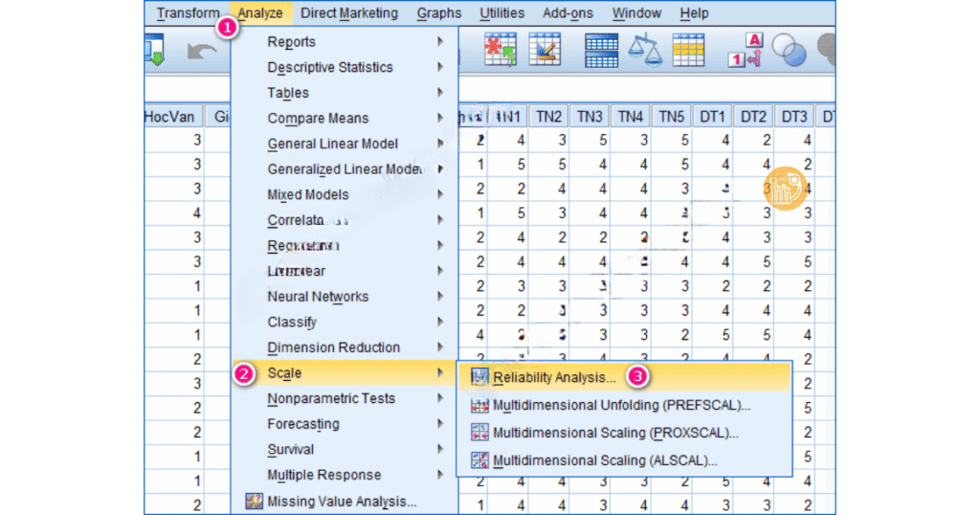Image resolution: width=980 pixels, height=515 pixels.
Task: Expand the Dimension Reduction submenu
Action: pyautogui.click(x=333, y=347)
